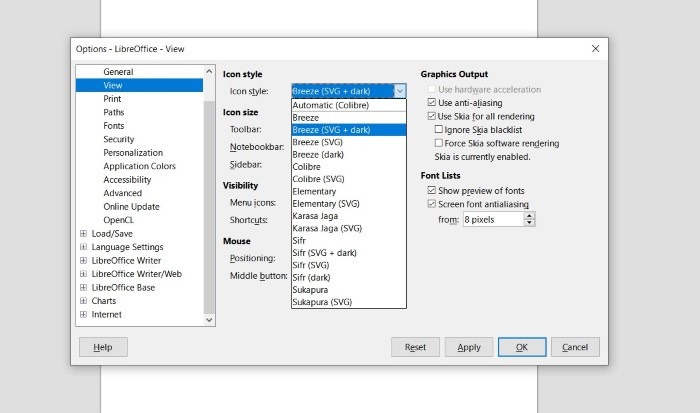
Task: Open the Fonts options page
Action: (x=114, y=125)
